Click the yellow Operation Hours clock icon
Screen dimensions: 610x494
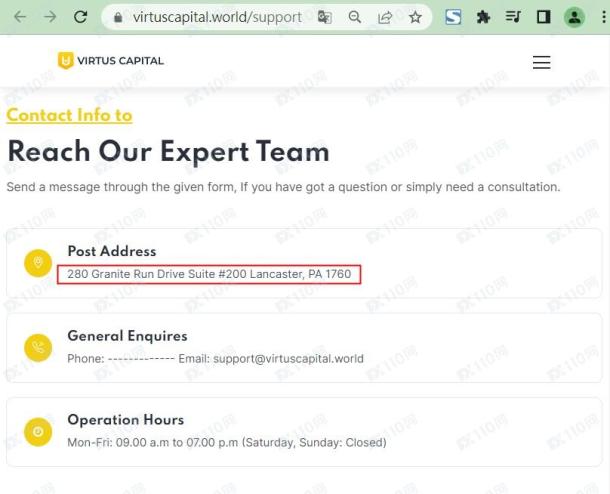point(38,432)
